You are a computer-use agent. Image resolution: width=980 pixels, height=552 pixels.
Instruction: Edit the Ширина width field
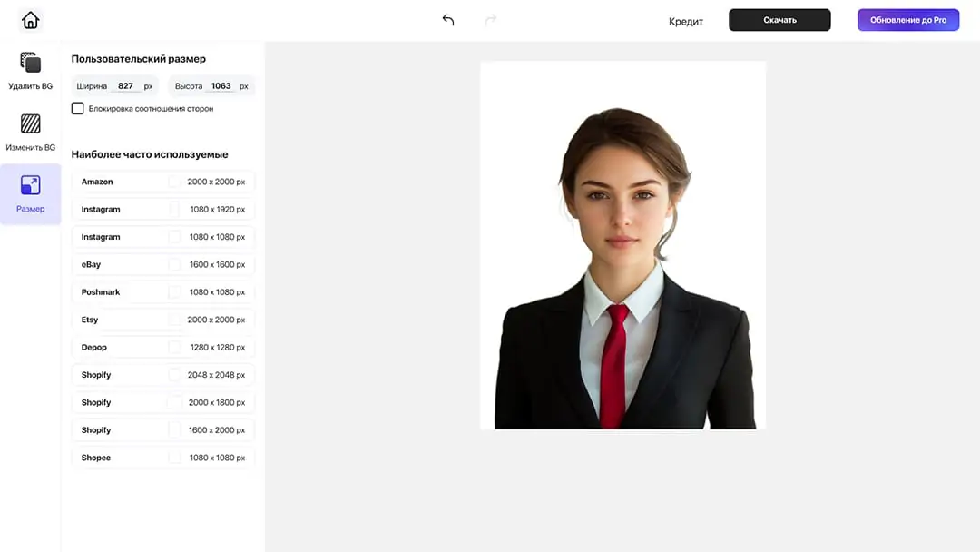(x=114, y=86)
